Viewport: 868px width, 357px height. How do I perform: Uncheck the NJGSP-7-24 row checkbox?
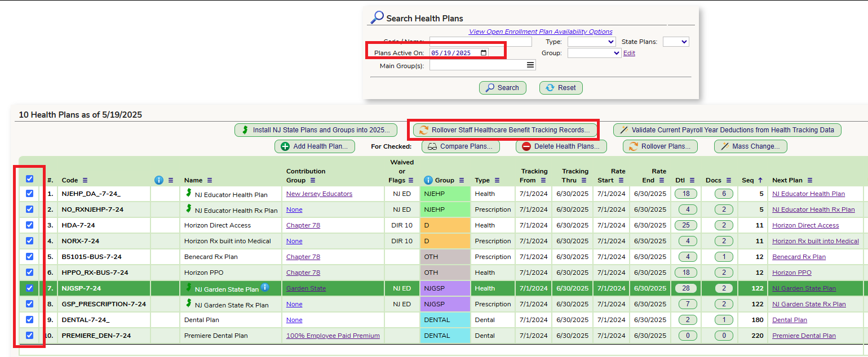(x=30, y=288)
